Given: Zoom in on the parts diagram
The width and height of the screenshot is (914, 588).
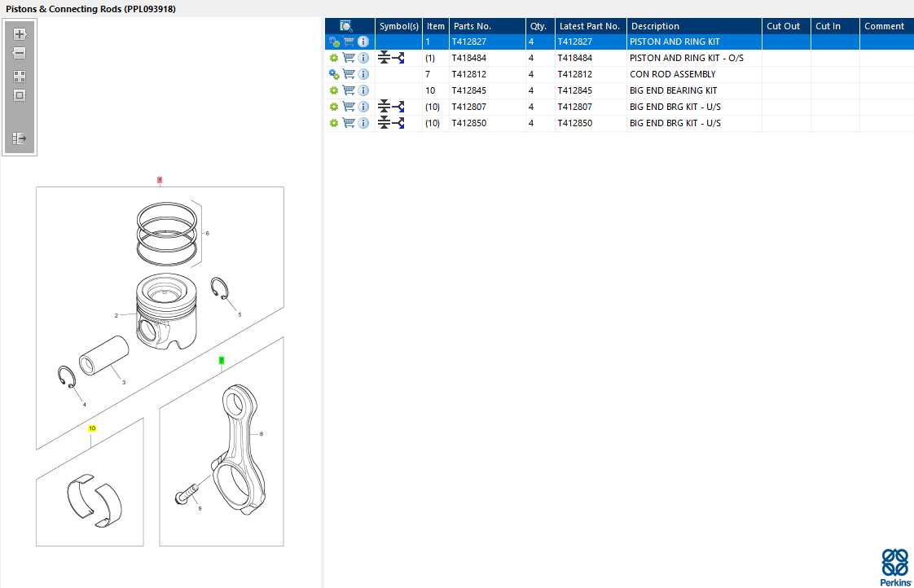Looking at the screenshot, I should (20, 34).
